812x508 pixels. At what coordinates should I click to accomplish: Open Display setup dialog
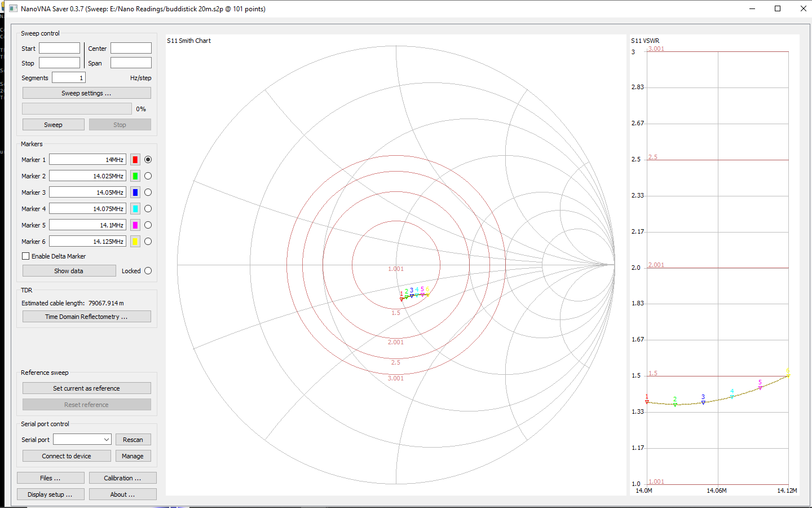51,494
